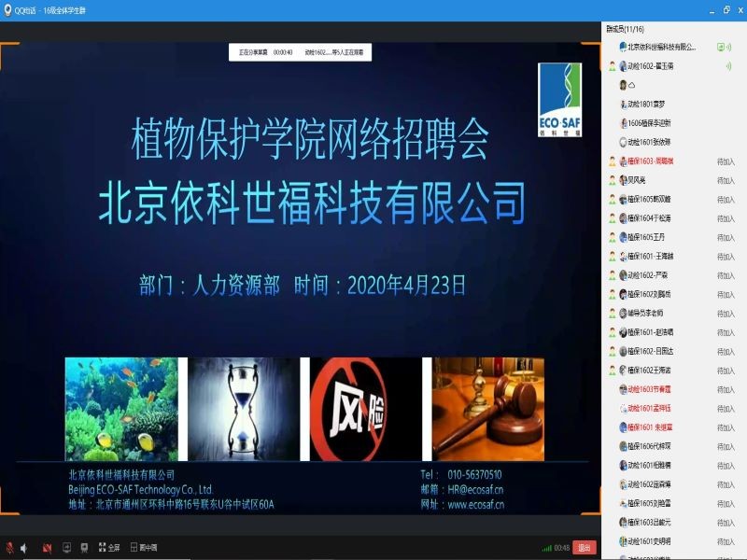Click the avatar of the cloud-named member
The width and height of the screenshot is (747, 560).
(x=623, y=85)
